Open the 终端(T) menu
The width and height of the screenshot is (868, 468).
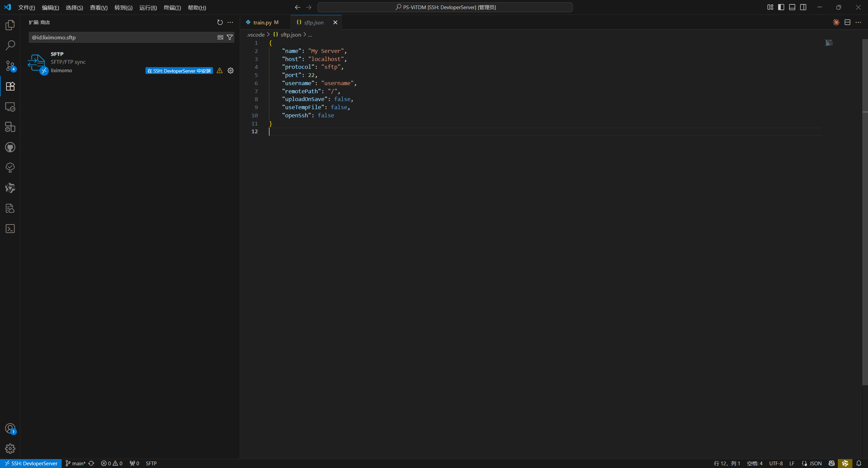point(172,7)
